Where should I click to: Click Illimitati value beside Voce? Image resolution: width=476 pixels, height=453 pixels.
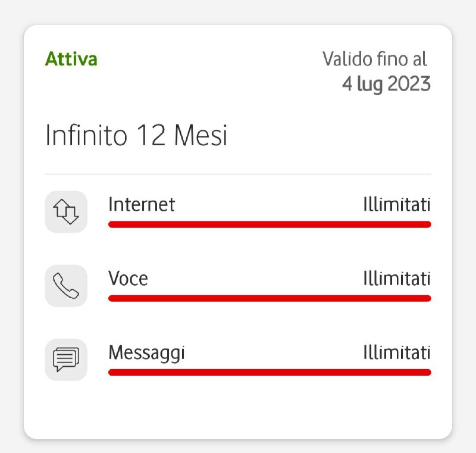[396, 279]
